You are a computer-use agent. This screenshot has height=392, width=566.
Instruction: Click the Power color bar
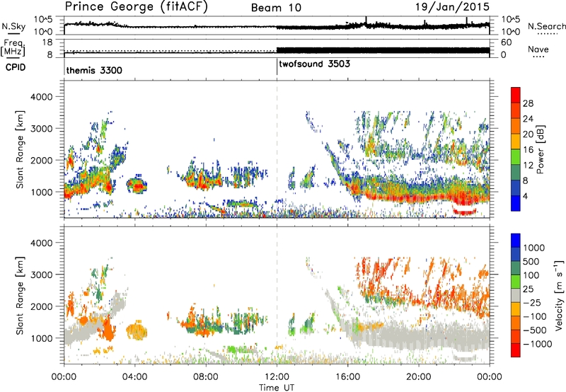pyautogui.click(x=516, y=149)
